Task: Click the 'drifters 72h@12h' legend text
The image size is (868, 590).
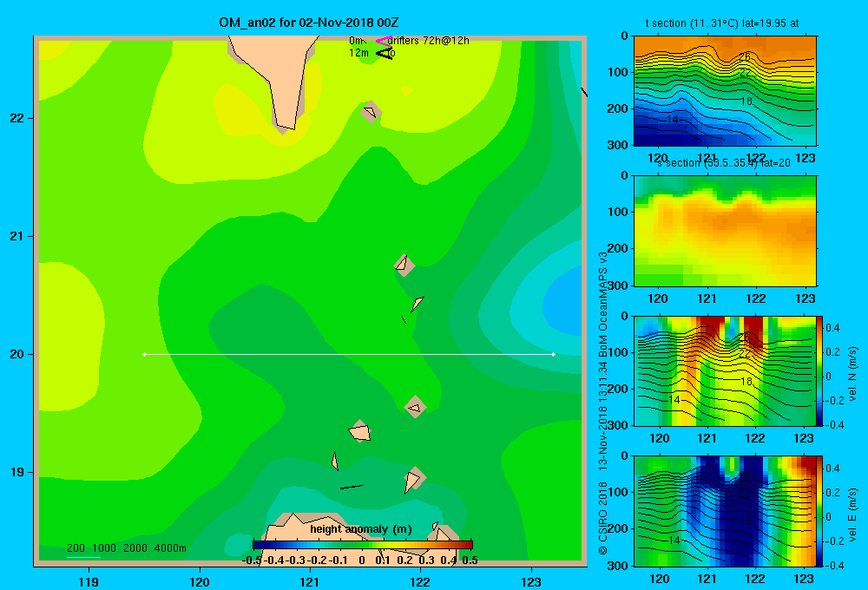Action: pos(428,41)
